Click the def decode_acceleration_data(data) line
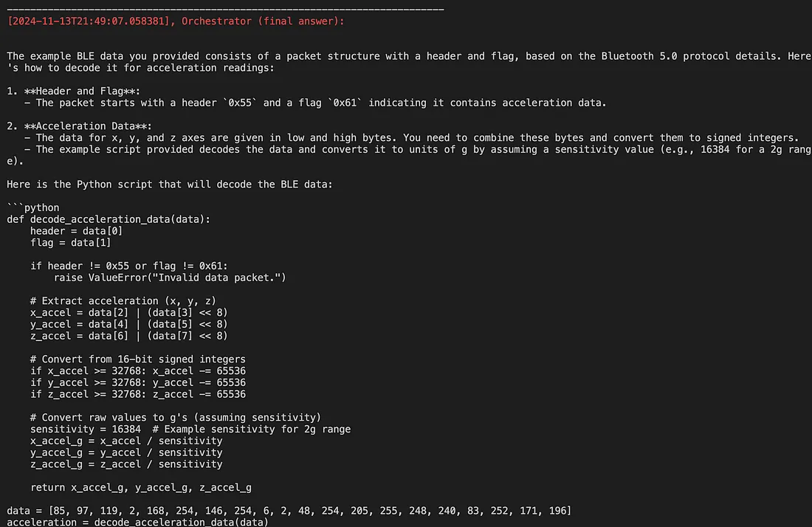 point(109,219)
